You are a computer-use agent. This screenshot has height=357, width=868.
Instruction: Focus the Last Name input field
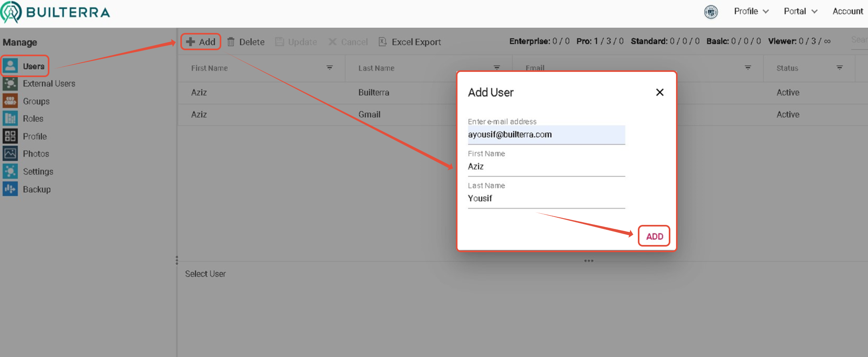pos(546,198)
